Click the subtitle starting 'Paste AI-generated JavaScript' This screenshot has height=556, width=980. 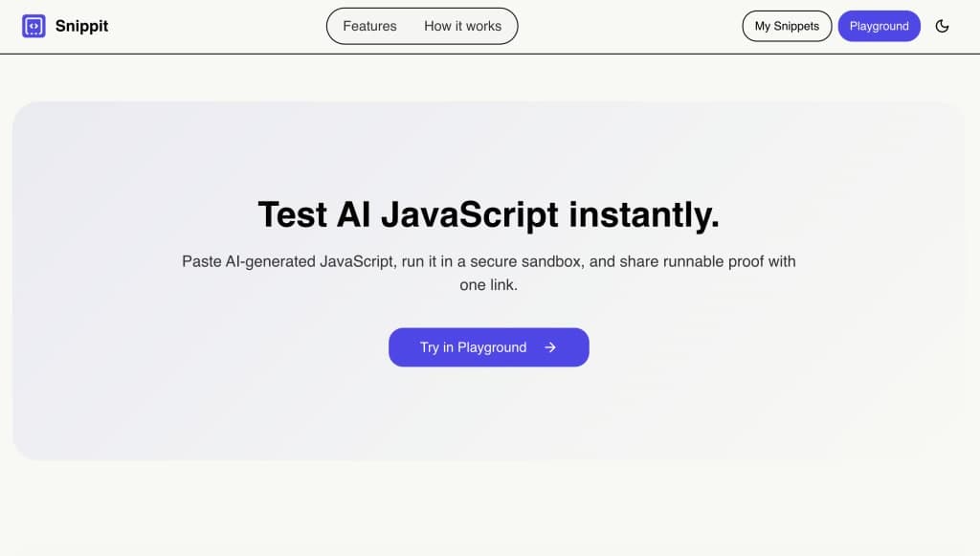[x=489, y=273]
